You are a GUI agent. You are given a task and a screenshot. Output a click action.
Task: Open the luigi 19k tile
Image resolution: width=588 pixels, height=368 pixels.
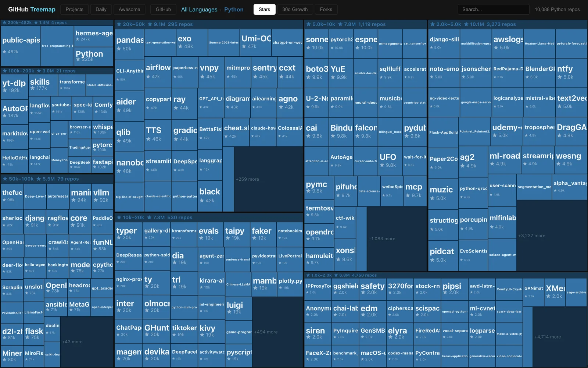pyautogui.click(x=239, y=308)
